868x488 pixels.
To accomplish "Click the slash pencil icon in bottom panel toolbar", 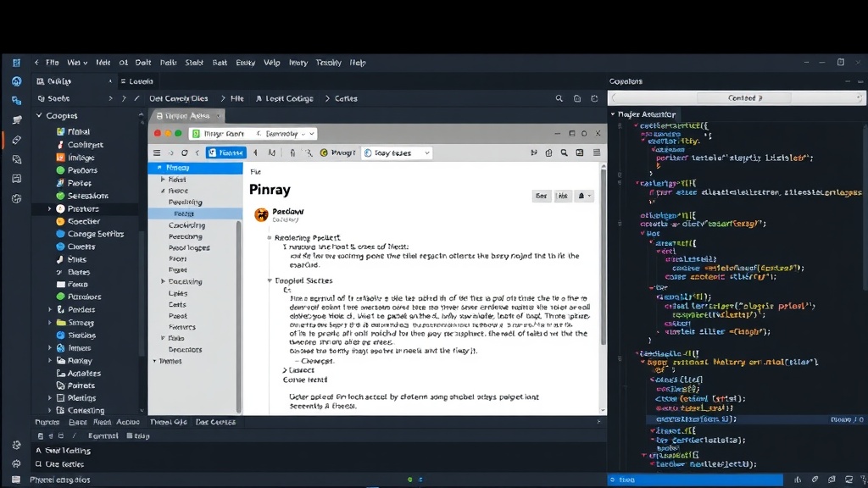I will pyautogui.click(x=75, y=436).
